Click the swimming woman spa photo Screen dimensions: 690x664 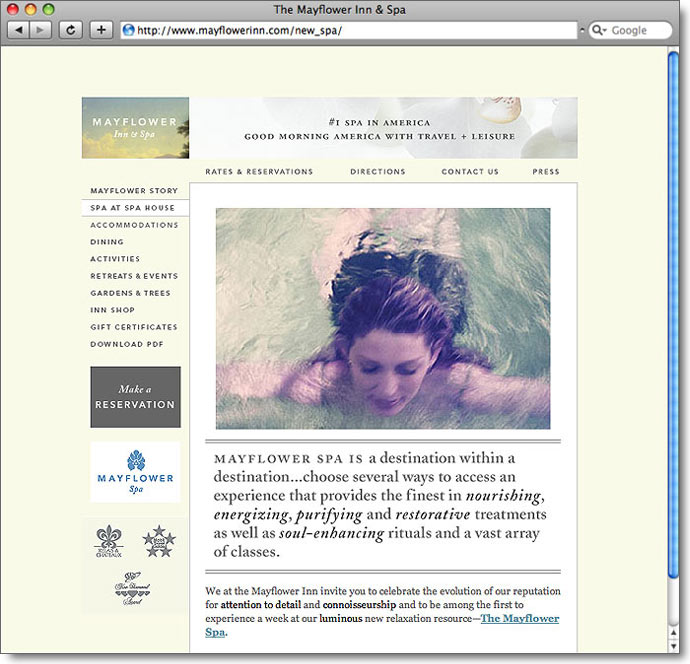tap(383, 319)
